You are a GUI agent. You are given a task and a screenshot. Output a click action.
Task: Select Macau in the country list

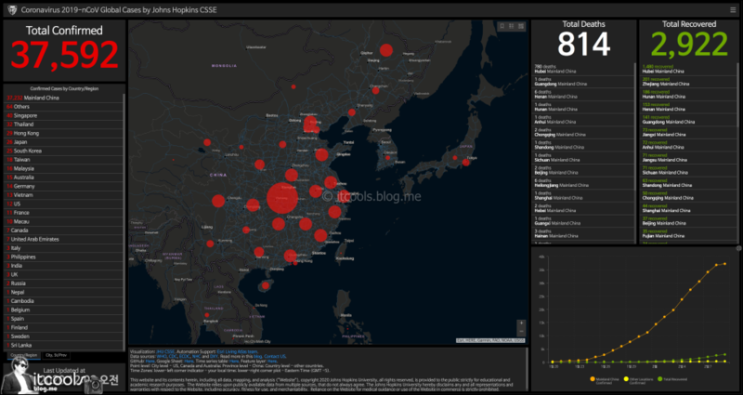coord(64,222)
